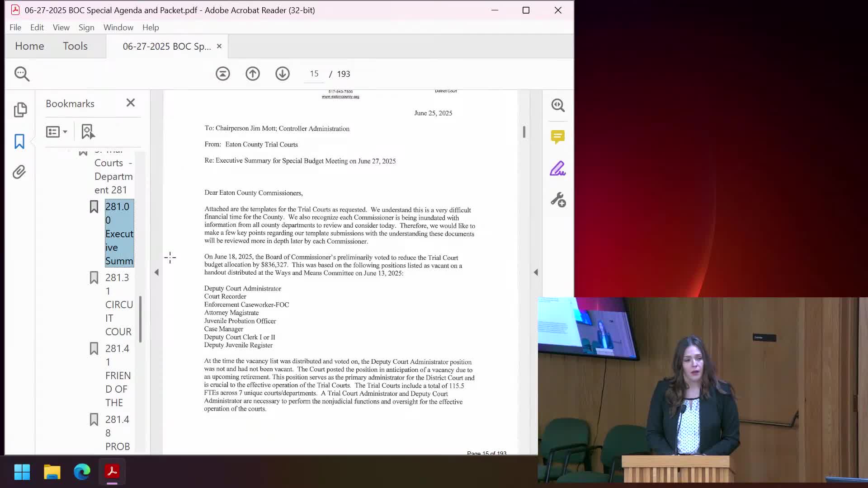
Task: Click 'Dear Eaton County Commissioners,' greeting
Action: [x=254, y=193]
